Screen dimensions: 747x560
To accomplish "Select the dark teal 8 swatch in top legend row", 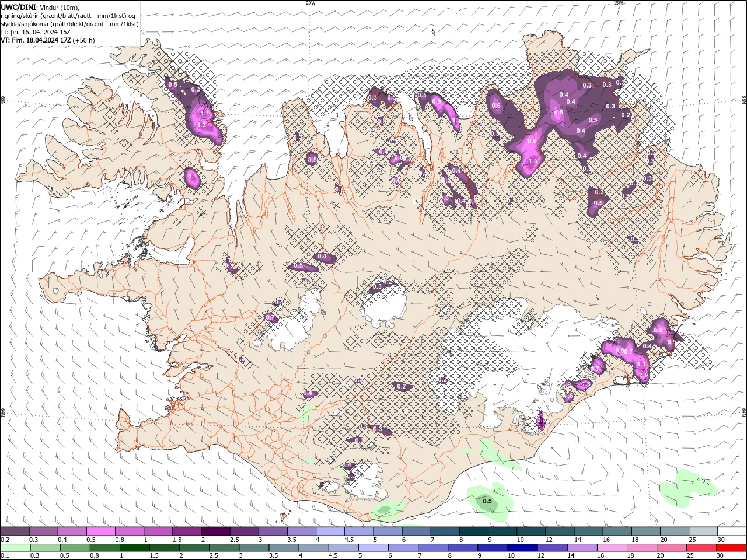I will pos(473,531).
